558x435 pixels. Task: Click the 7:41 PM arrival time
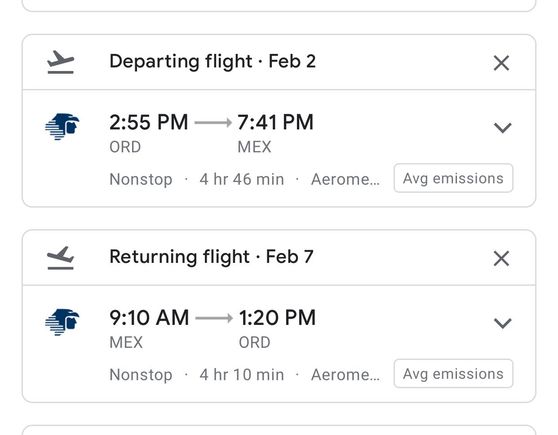pyautogui.click(x=275, y=122)
